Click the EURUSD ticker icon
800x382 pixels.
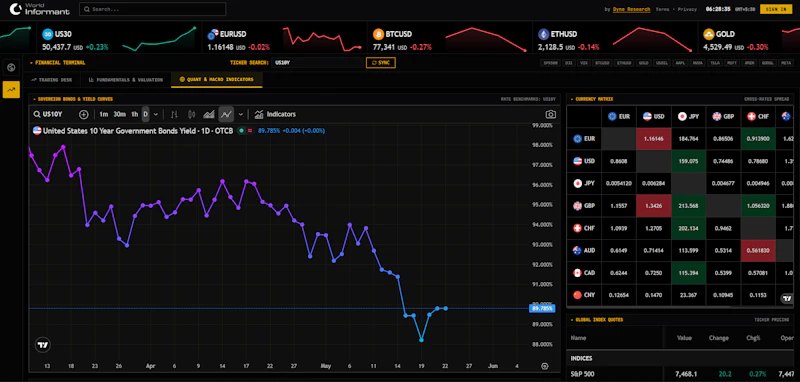(212, 34)
